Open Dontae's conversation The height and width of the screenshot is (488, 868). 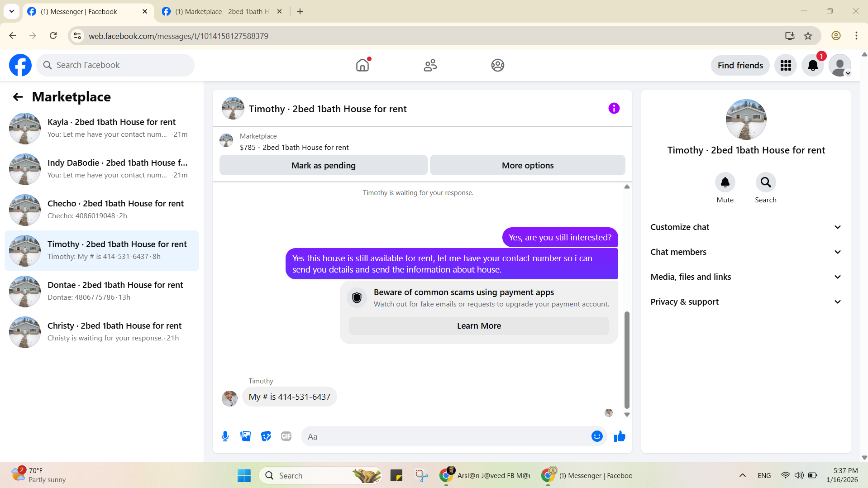pyautogui.click(x=102, y=291)
